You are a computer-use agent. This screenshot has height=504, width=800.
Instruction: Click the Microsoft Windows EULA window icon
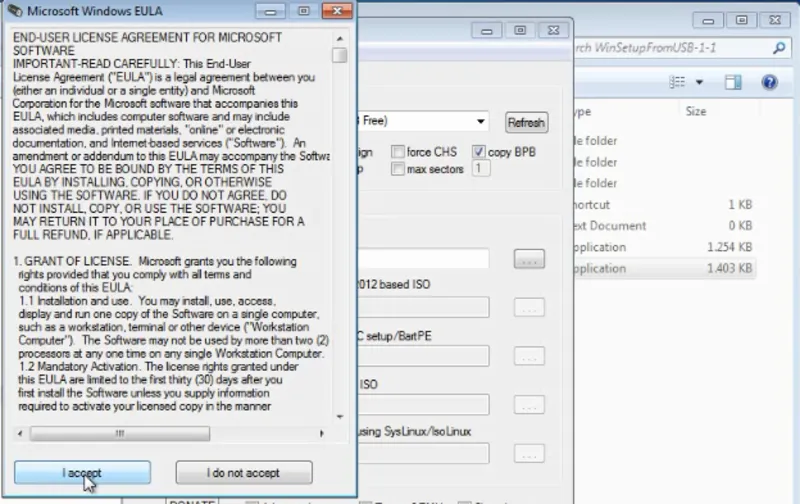point(15,11)
